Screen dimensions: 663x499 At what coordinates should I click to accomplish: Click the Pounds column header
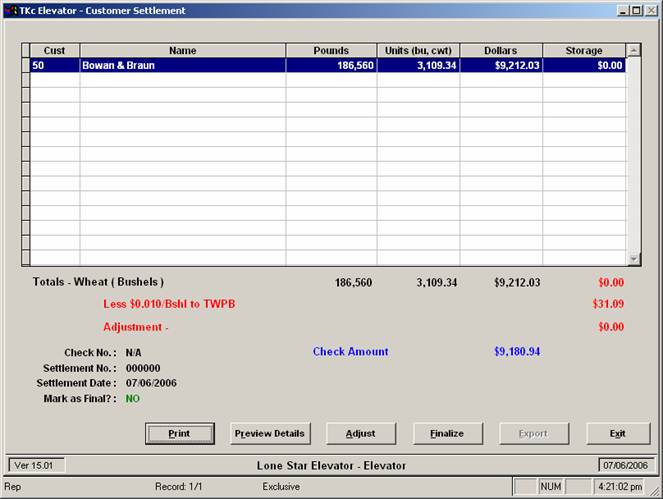331,50
